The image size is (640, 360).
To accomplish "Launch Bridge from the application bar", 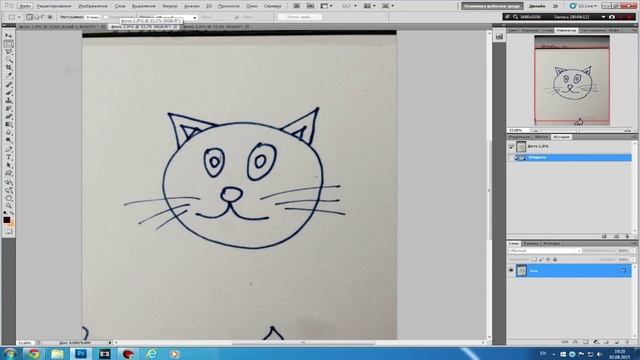I will click(297, 6).
